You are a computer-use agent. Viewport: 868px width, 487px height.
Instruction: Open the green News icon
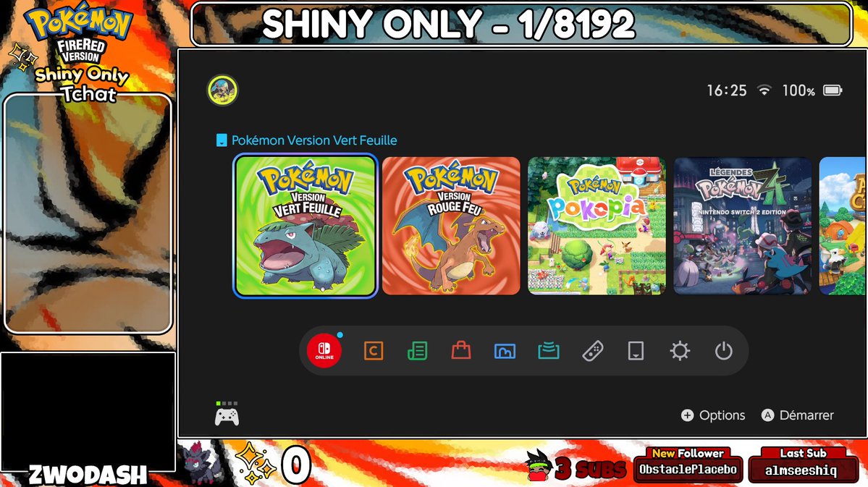pyautogui.click(x=418, y=351)
